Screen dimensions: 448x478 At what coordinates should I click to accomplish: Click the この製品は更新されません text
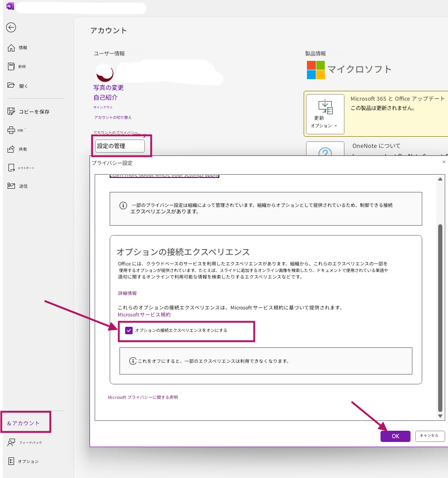[x=383, y=108]
